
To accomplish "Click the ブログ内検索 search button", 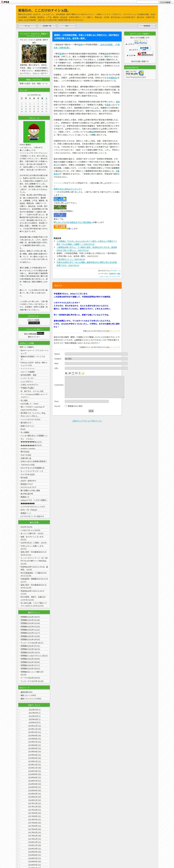I will 165,2.
